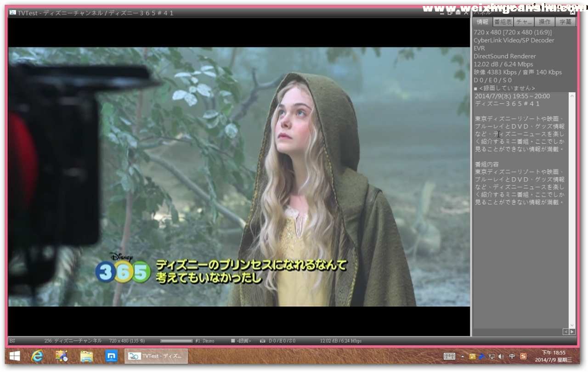Click the D 0 / E 0 / S 0 error counter in status bar

point(282,341)
